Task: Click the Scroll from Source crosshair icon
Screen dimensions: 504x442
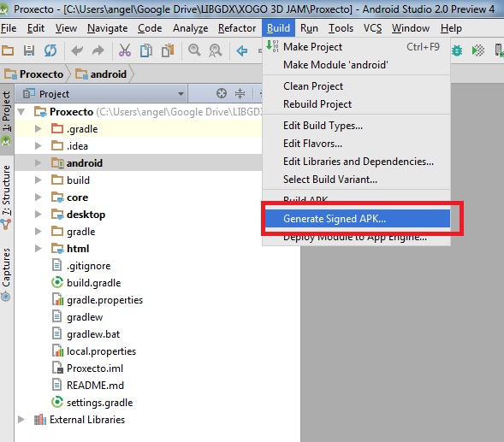Action: point(222,93)
